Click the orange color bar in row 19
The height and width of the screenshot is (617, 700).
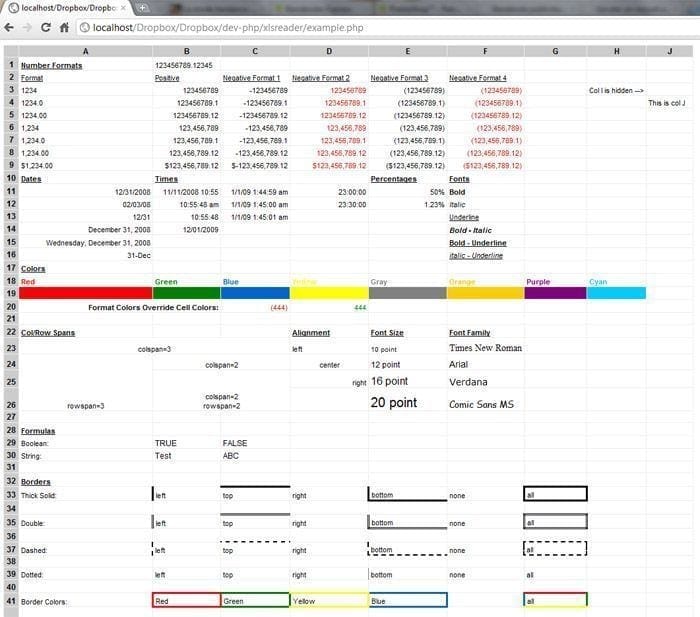click(x=486, y=293)
